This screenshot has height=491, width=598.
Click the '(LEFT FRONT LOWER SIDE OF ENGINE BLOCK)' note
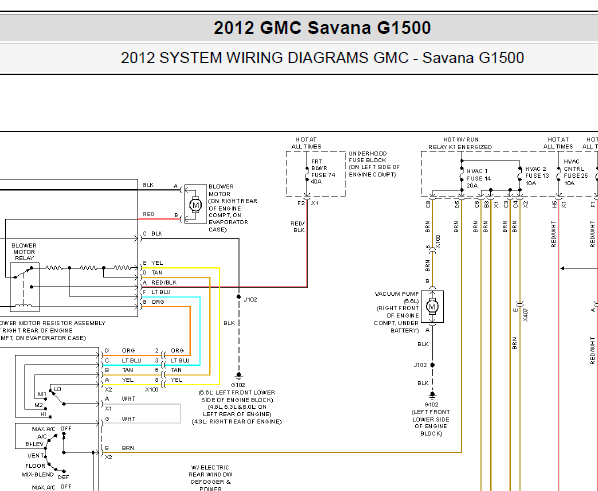(x=431, y=423)
